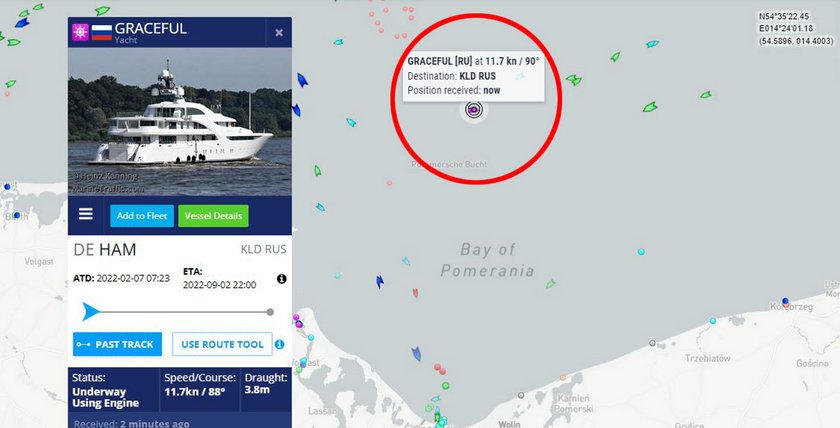Viewport: 840px width, 428px height.
Task: Click the route tool info icon
Action: point(280,344)
